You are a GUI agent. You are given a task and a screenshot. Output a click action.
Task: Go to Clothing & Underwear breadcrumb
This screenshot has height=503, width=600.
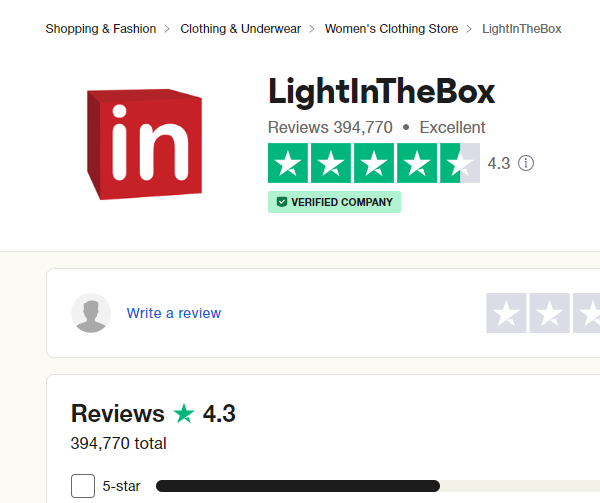click(240, 29)
